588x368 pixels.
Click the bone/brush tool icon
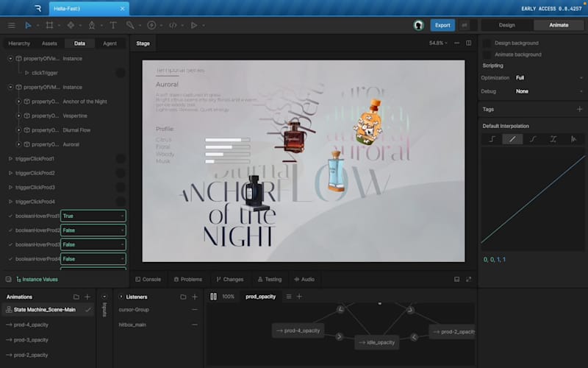click(130, 25)
